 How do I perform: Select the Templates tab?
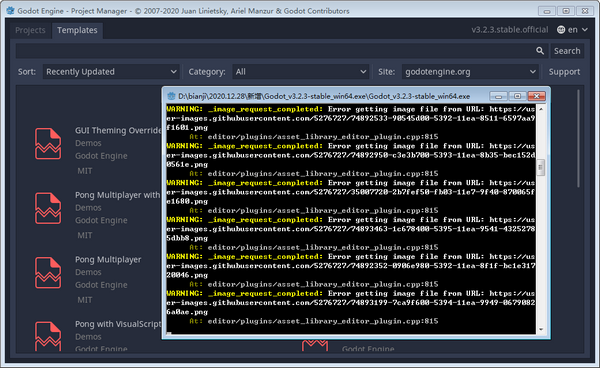pos(77,30)
